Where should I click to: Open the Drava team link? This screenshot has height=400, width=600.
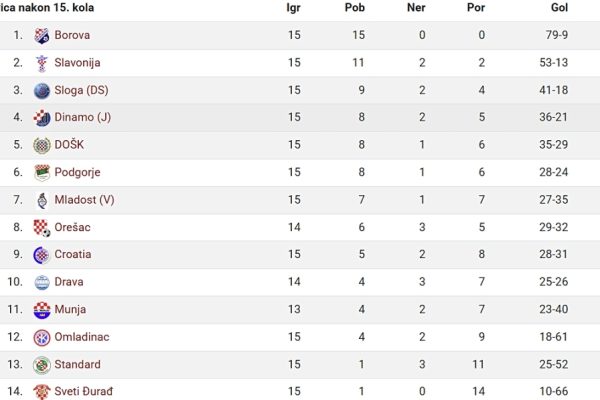(x=69, y=282)
